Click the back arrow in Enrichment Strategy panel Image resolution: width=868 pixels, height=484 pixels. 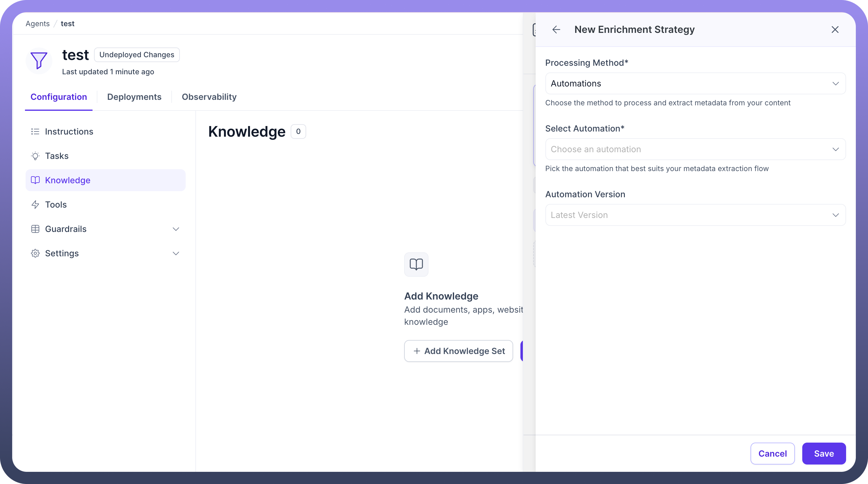click(x=556, y=30)
